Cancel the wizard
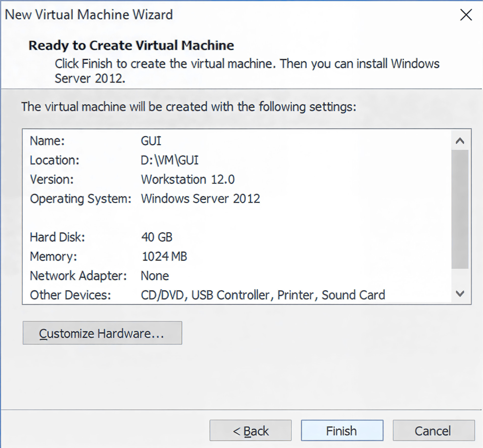Image resolution: width=483 pixels, height=448 pixels. pyautogui.click(x=433, y=431)
